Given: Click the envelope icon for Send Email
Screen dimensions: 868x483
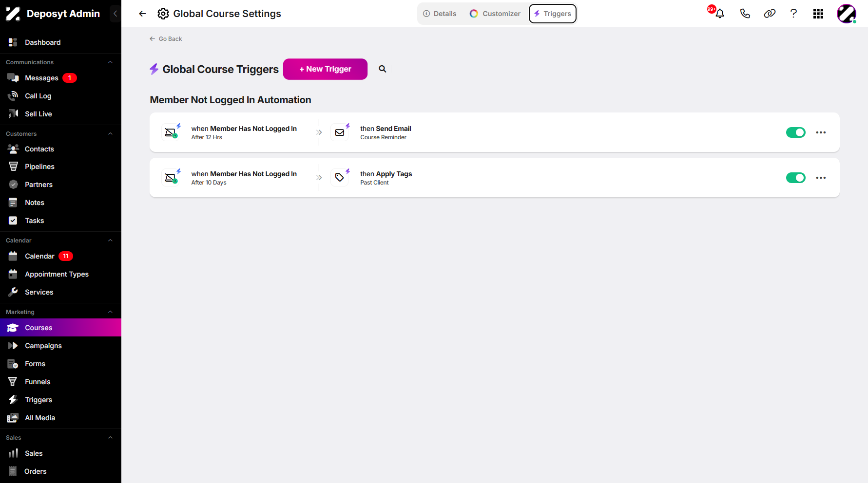Looking at the screenshot, I should 340,132.
